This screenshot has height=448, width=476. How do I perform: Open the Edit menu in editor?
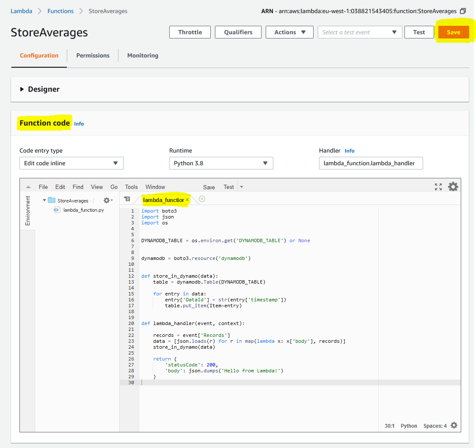pyautogui.click(x=60, y=187)
